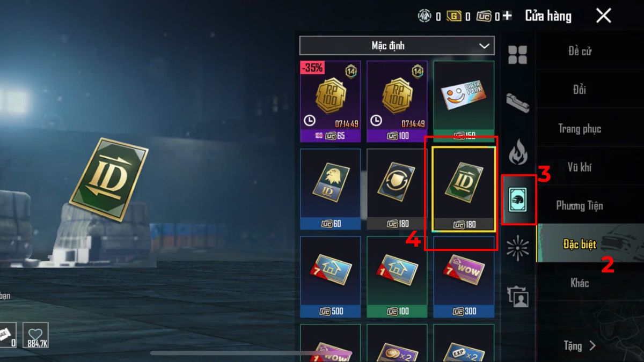Select the portrait frames category icon

518,296
